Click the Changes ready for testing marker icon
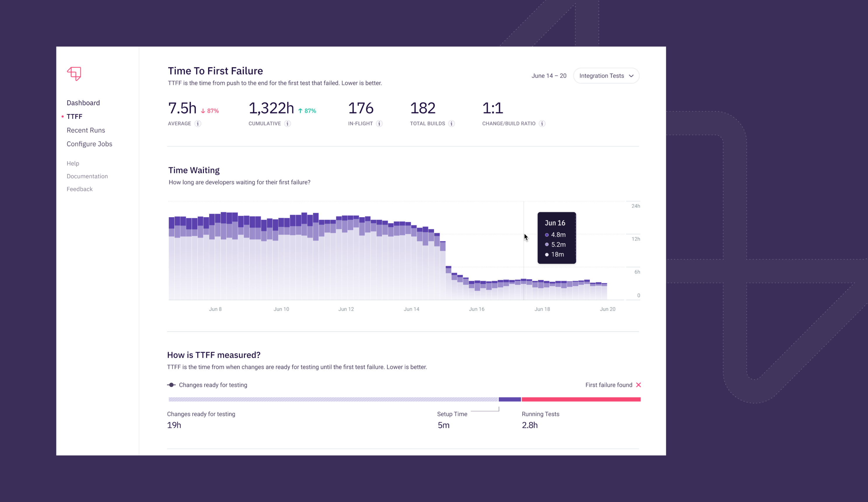The image size is (868, 502). click(171, 385)
